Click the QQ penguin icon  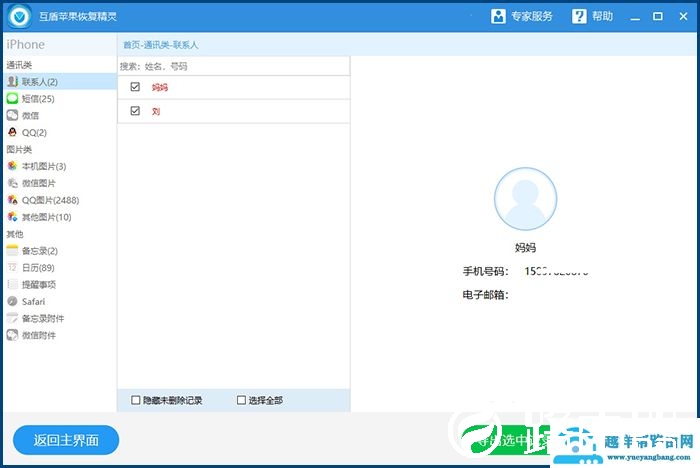(12, 132)
